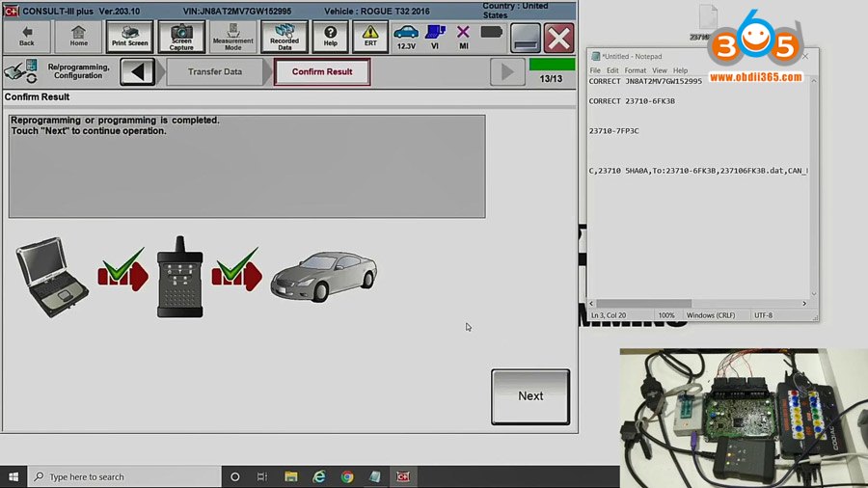Viewport: 868px width, 488px height.
Task: Click the green 13/13 progress bar
Action: tap(552, 65)
